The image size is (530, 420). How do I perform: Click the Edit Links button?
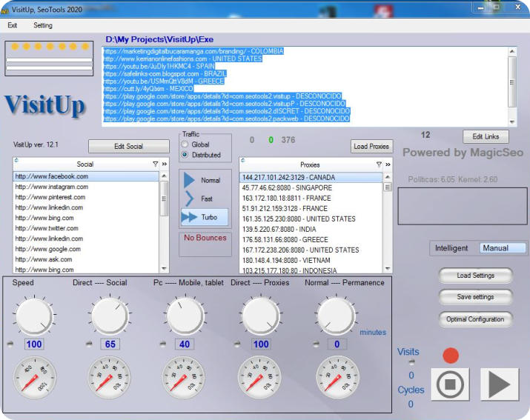(x=486, y=136)
